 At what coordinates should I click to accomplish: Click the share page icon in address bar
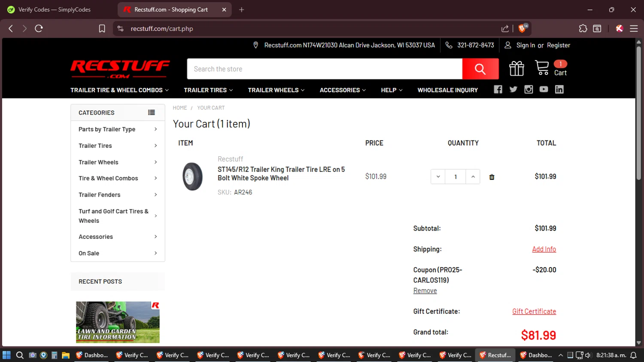(505, 28)
